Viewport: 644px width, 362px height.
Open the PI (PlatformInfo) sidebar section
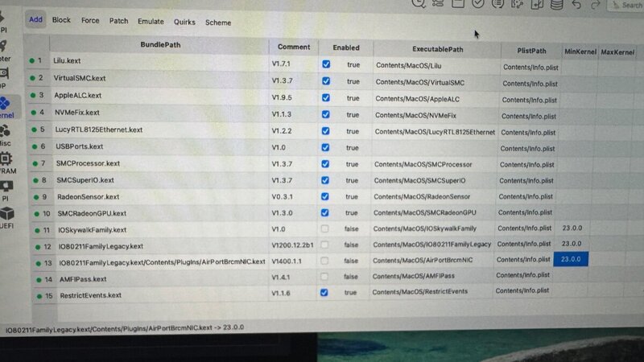coord(6,191)
